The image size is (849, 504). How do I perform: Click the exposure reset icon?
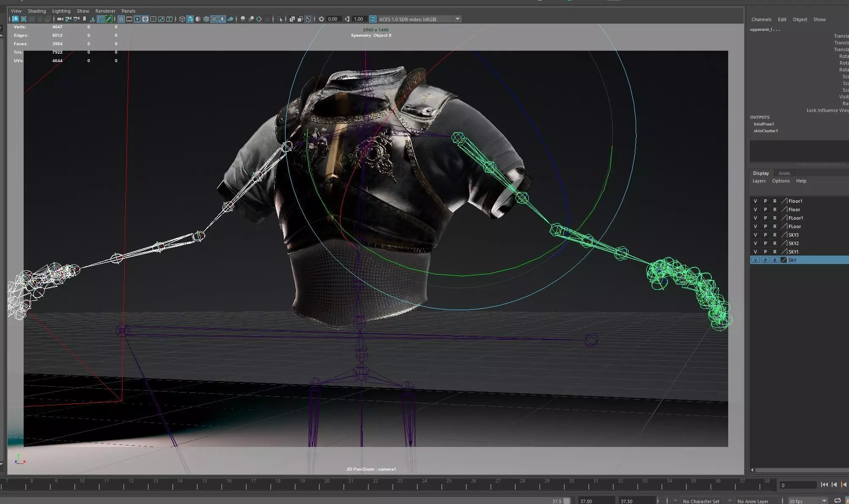(321, 19)
